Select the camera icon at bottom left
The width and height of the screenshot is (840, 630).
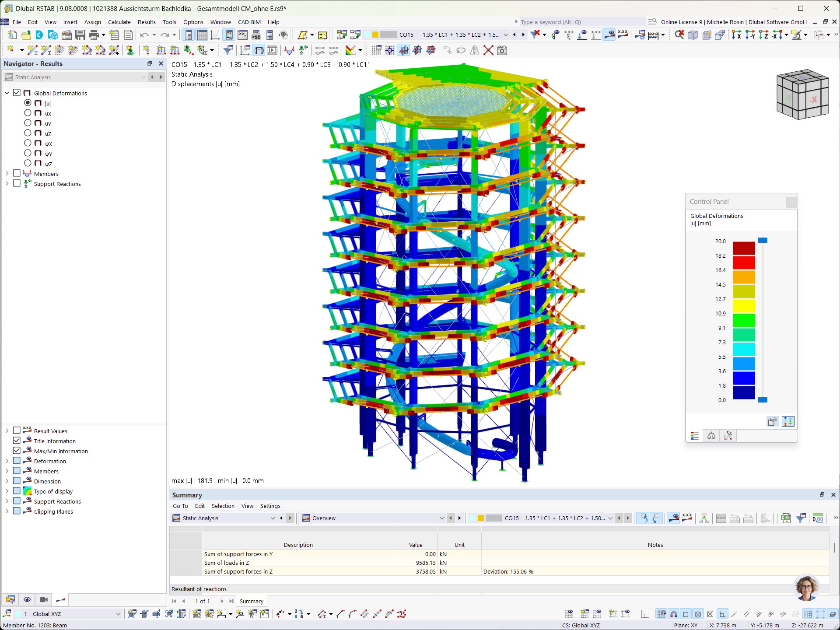pyautogui.click(x=43, y=599)
